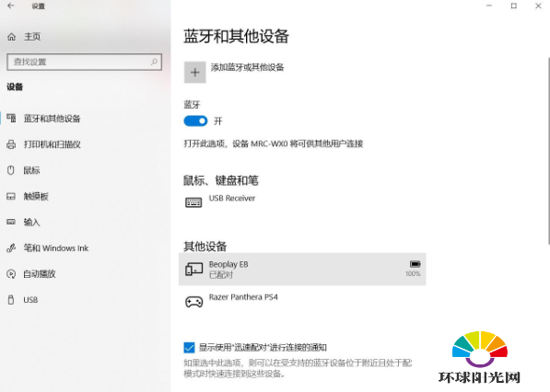Focus the 查找设置 search field

[84, 62]
